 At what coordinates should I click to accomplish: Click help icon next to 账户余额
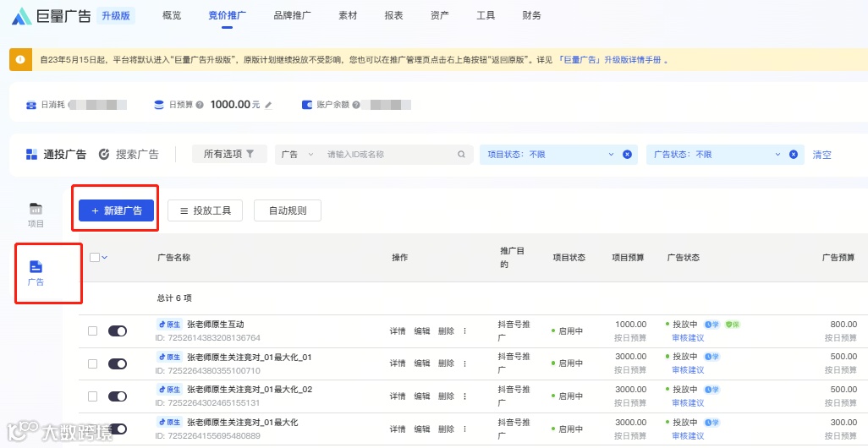tap(356, 105)
